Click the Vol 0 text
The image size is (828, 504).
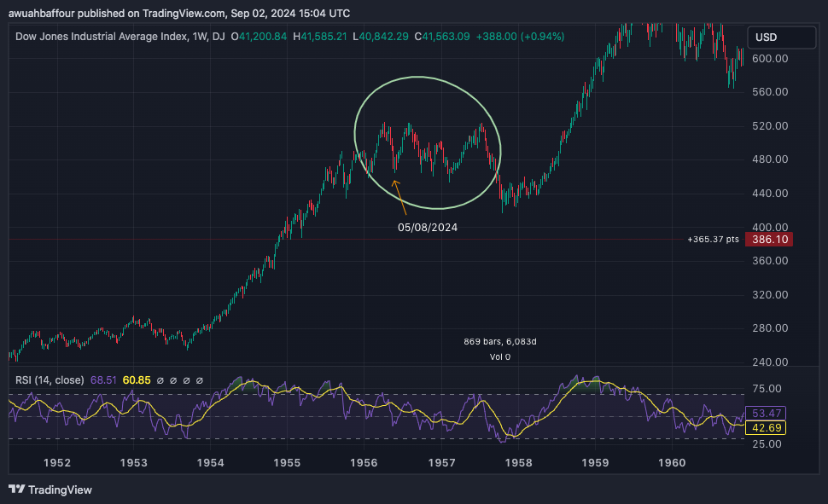tap(500, 356)
